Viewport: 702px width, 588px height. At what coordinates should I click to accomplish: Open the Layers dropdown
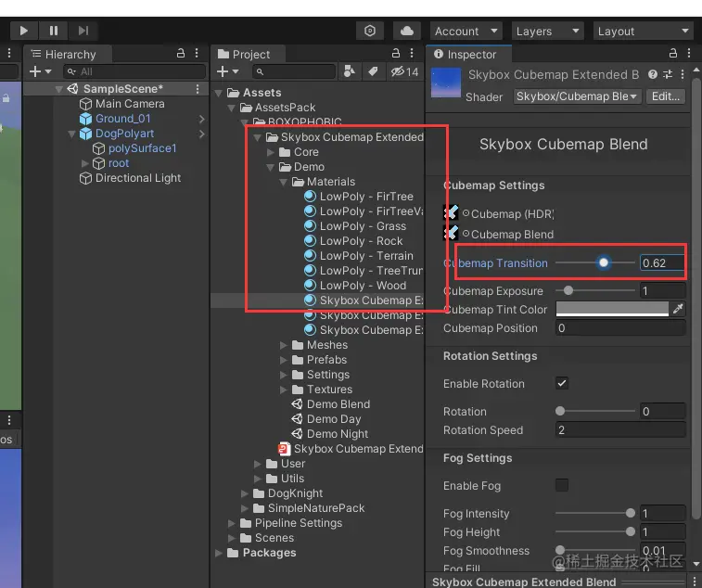(x=547, y=32)
